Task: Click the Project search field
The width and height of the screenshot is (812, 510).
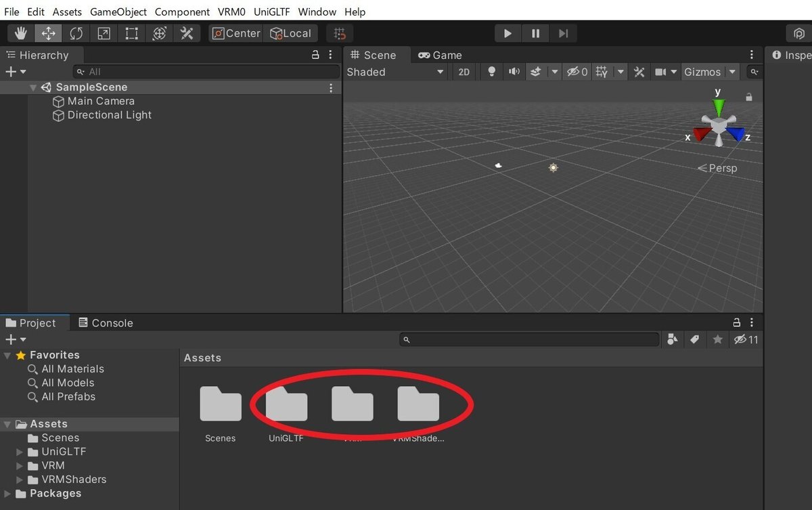Action: click(x=529, y=339)
